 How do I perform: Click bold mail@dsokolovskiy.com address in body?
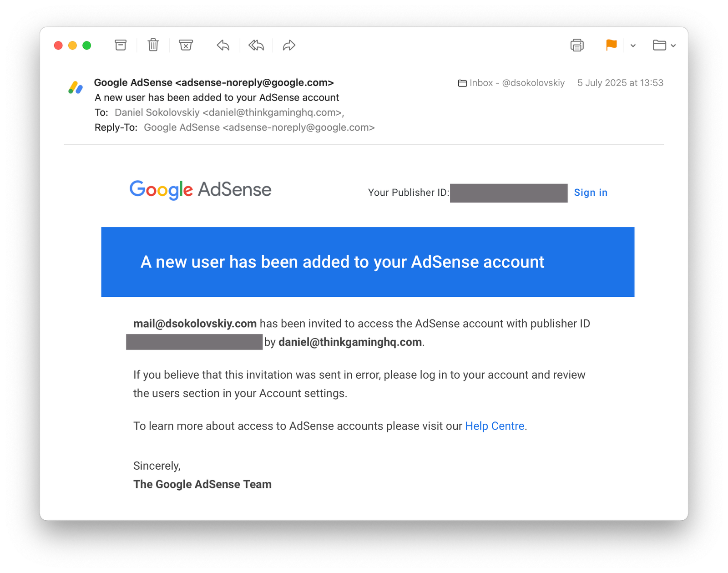tap(195, 324)
